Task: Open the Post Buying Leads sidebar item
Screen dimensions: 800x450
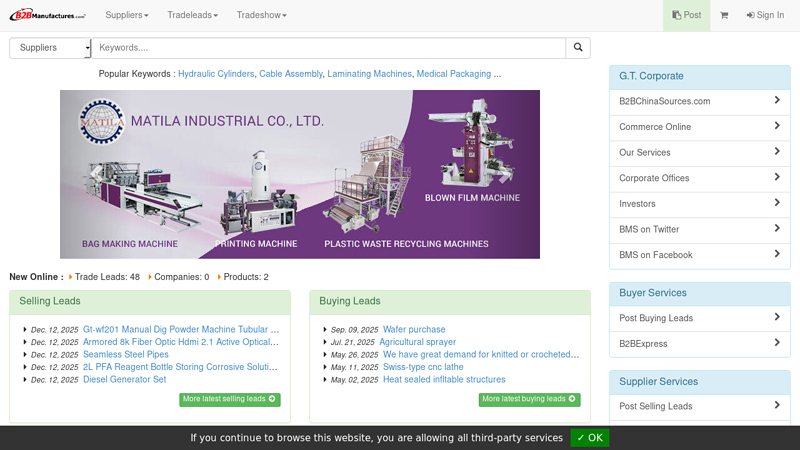Action: (x=699, y=318)
